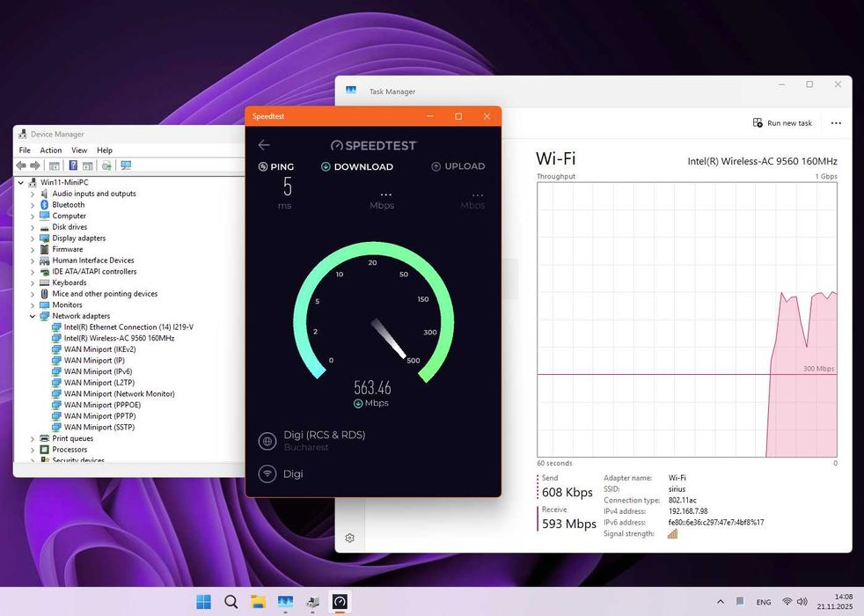Open File Explorer from the taskbar

tap(258, 602)
